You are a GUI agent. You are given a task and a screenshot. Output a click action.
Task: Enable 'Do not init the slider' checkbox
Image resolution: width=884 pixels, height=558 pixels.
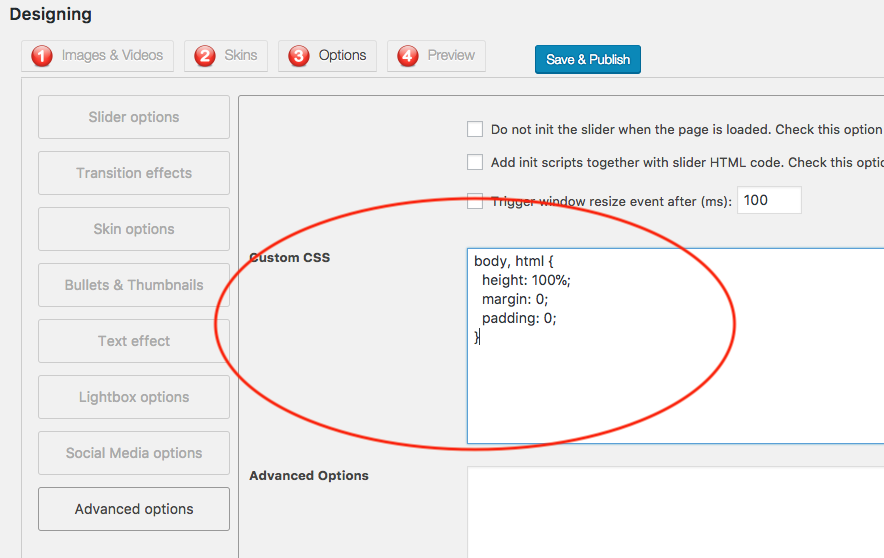[x=475, y=129]
